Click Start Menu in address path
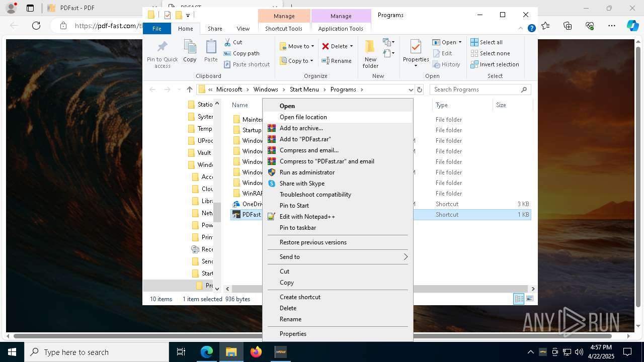This screenshot has width=644, height=362. click(304, 89)
